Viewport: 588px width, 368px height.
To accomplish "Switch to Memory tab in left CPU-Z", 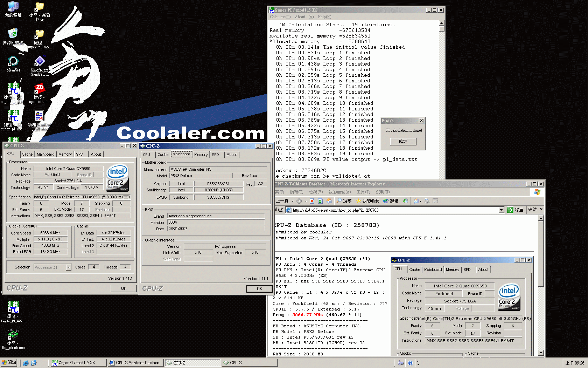I will click(x=65, y=154).
